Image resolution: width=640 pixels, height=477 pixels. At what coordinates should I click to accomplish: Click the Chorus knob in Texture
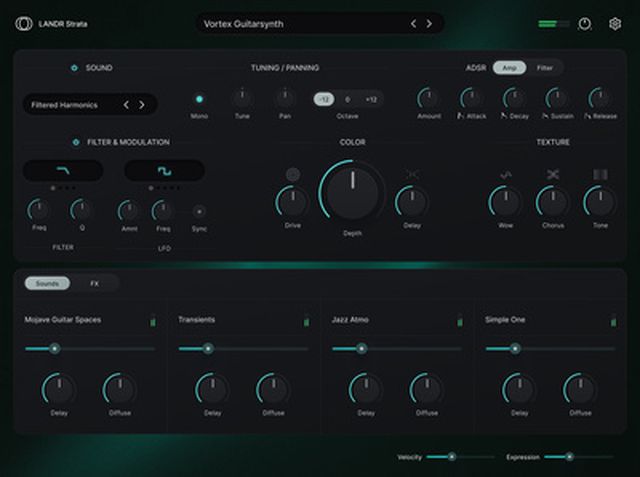553,201
